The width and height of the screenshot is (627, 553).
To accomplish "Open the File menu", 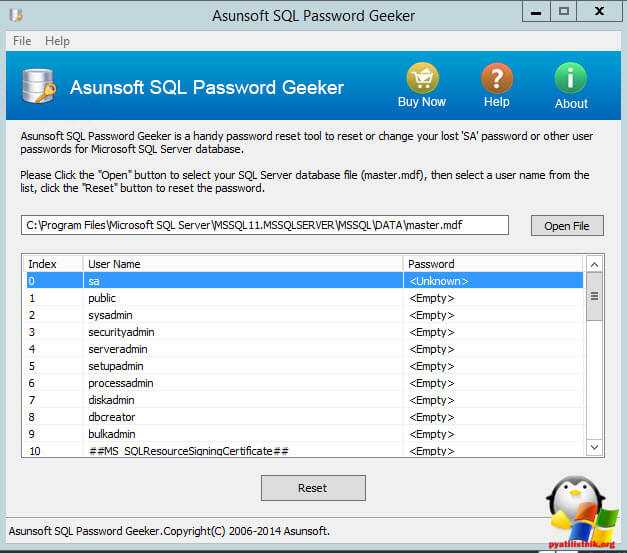I will [22, 41].
